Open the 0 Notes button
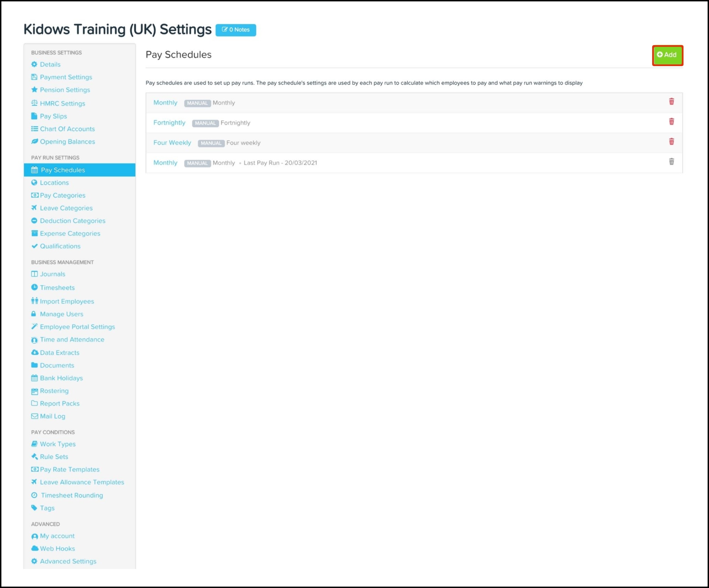 click(x=236, y=30)
